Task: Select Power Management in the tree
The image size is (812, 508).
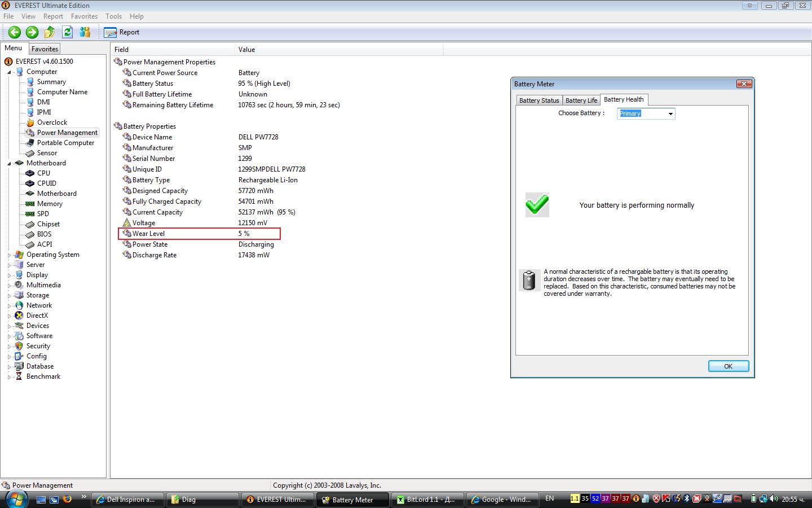Action: 67,133
